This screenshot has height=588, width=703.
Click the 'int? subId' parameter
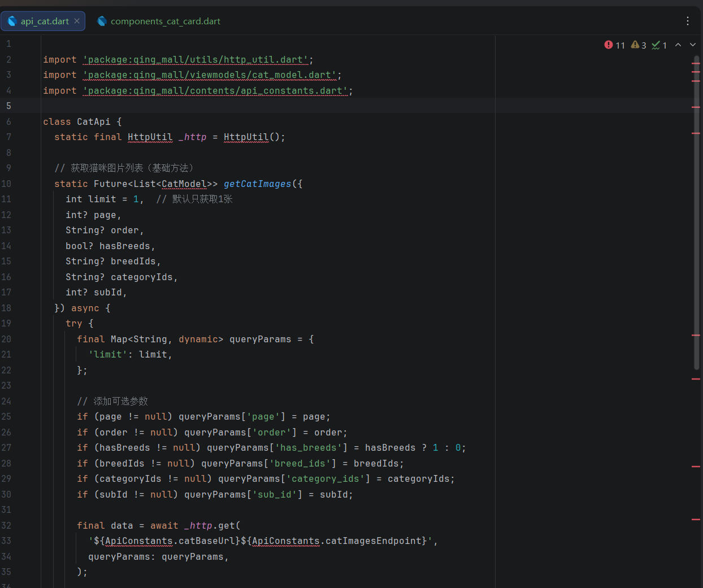coord(94,292)
